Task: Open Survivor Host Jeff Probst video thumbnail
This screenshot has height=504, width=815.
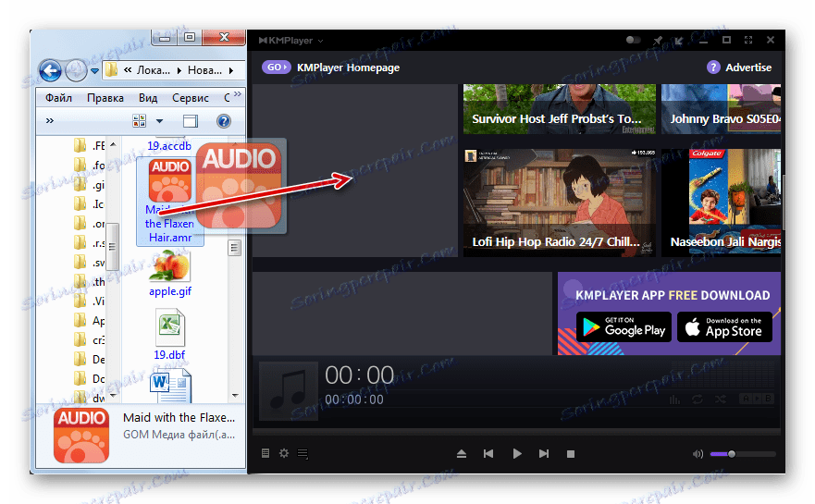Action: [560, 109]
